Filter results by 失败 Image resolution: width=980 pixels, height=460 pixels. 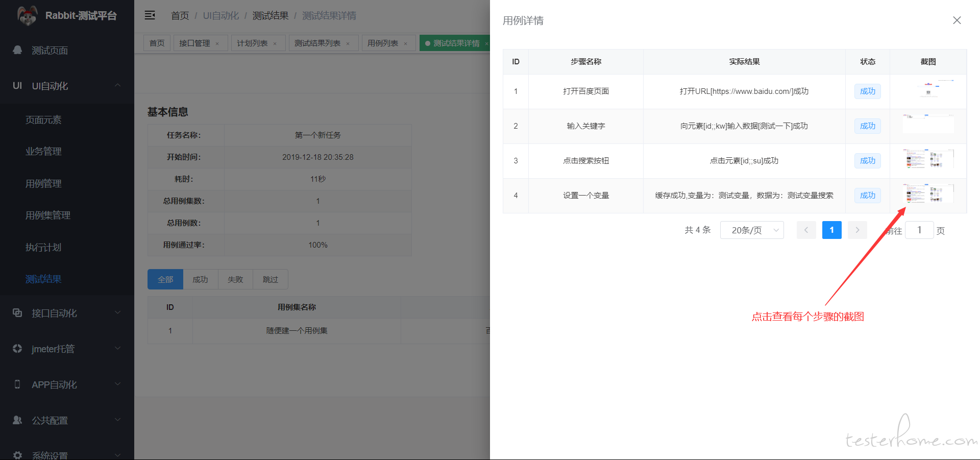point(235,279)
